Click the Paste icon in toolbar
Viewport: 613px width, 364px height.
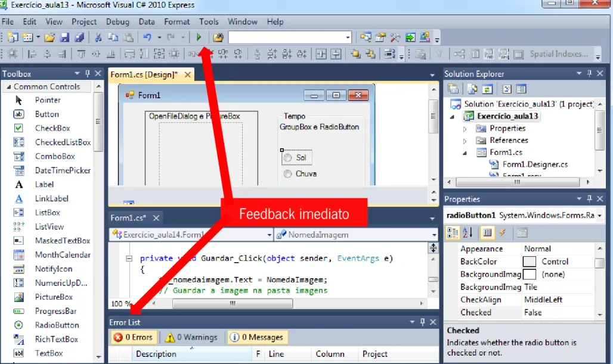pos(128,38)
